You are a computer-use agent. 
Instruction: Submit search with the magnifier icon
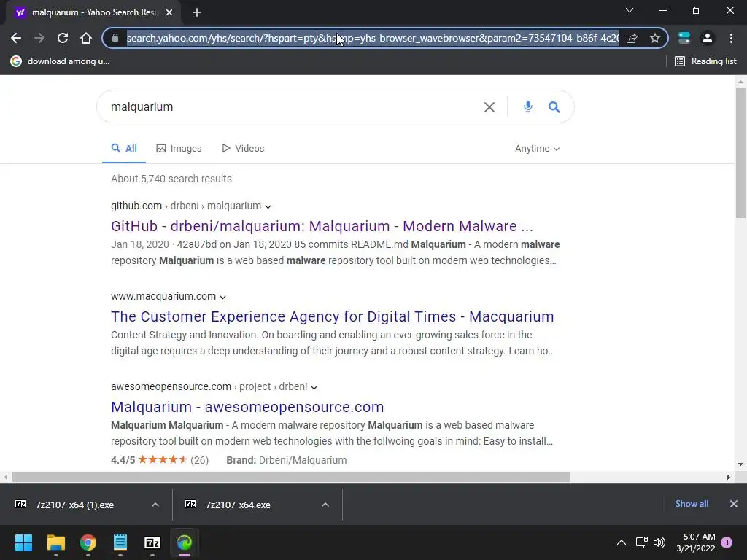click(x=554, y=107)
